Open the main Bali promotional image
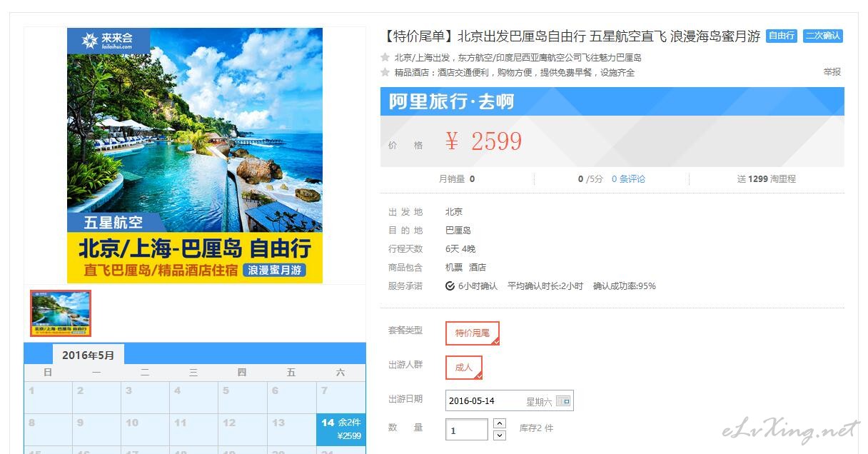868x454 pixels. coord(195,156)
